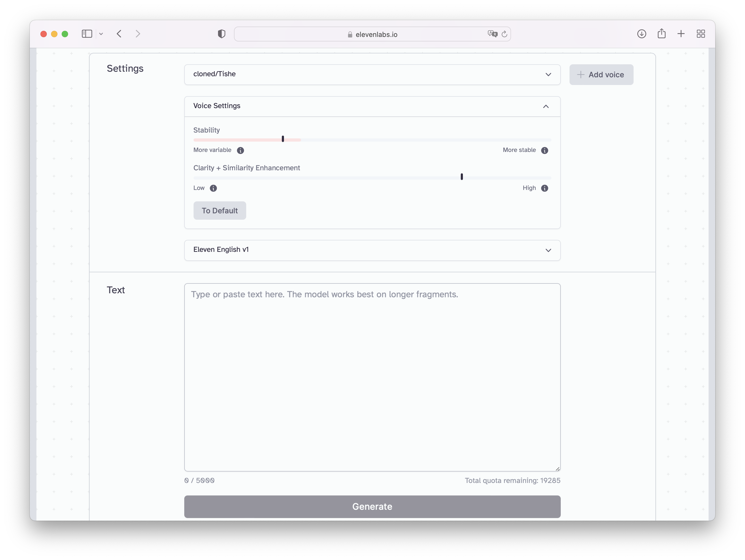Close the Safari window with red button
This screenshot has width=745, height=560.
[43, 34]
